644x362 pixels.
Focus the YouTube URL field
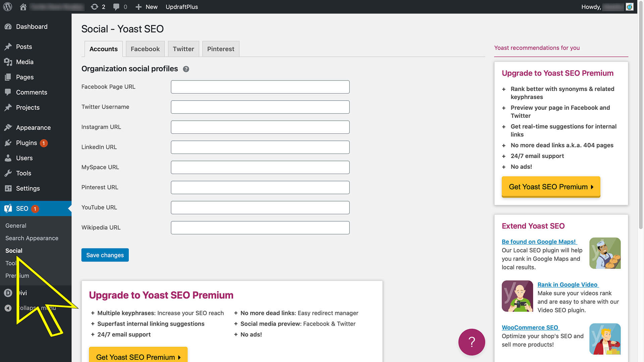click(x=260, y=207)
